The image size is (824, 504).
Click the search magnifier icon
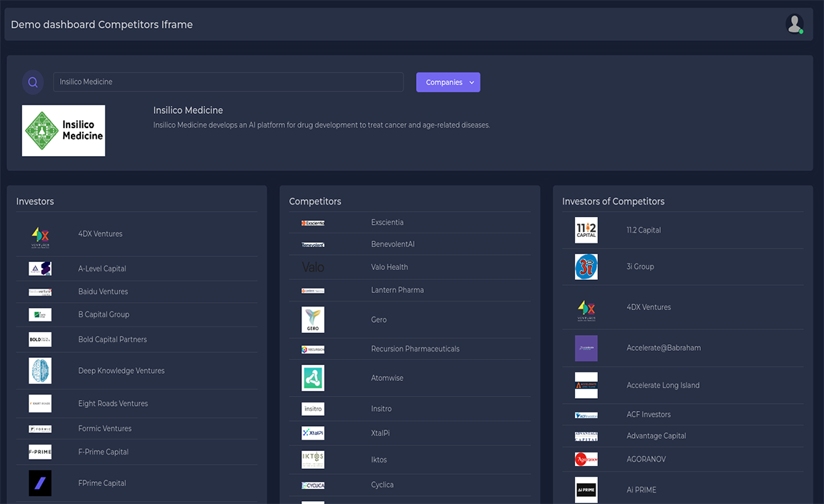[33, 82]
